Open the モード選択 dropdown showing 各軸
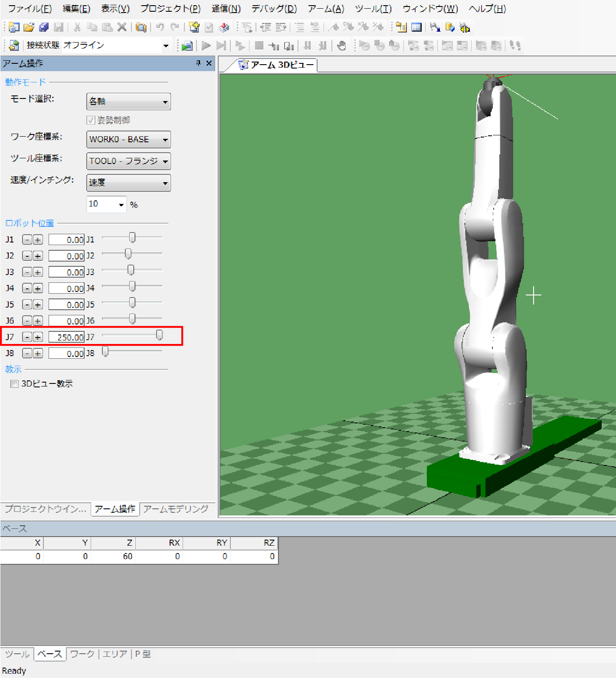Screen dimensions: 616x678 click(x=128, y=102)
